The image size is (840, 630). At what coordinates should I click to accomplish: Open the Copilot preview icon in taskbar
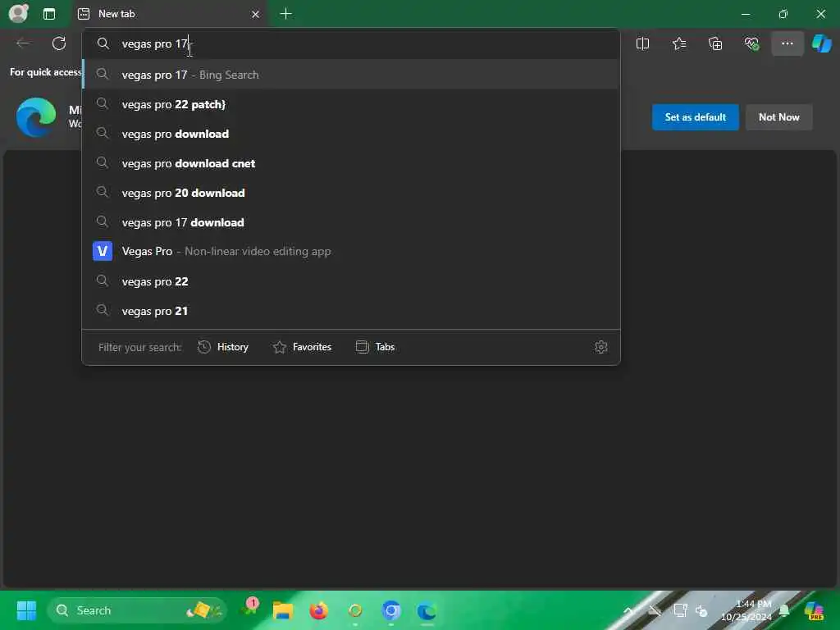click(x=815, y=610)
